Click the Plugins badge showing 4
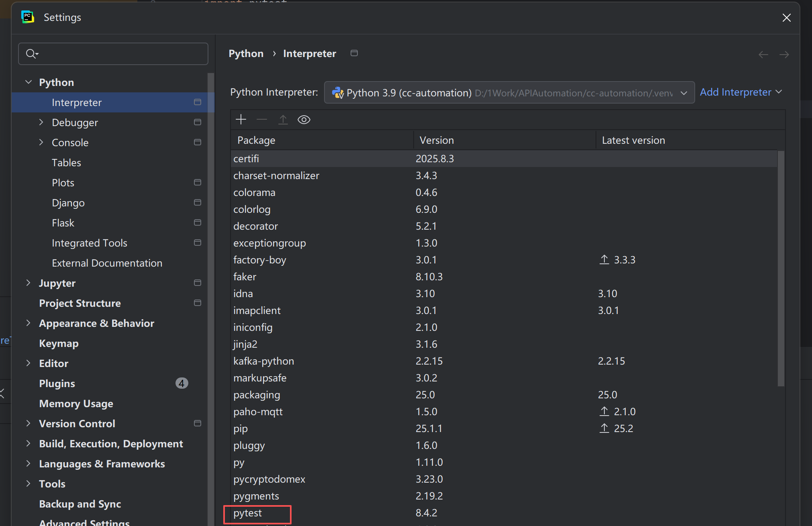Viewport: 812px width, 526px height. coord(182,383)
